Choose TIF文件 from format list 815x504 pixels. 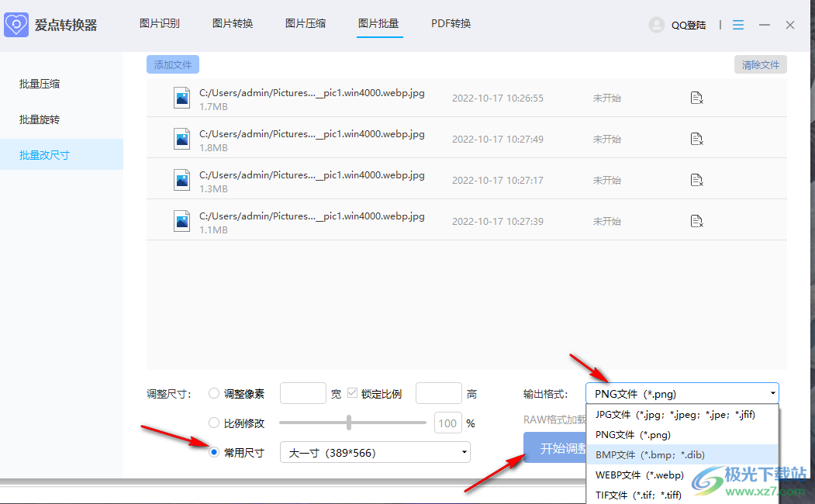click(682, 495)
